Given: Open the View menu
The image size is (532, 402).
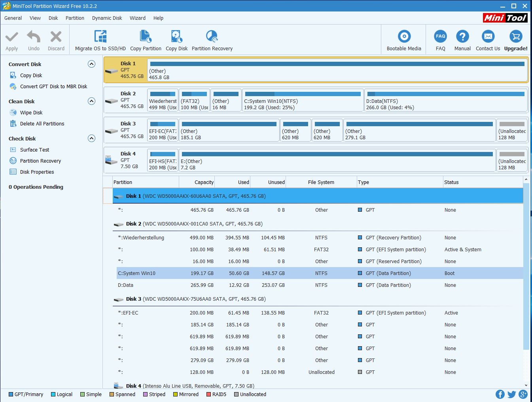Looking at the screenshot, I should coord(35,18).
